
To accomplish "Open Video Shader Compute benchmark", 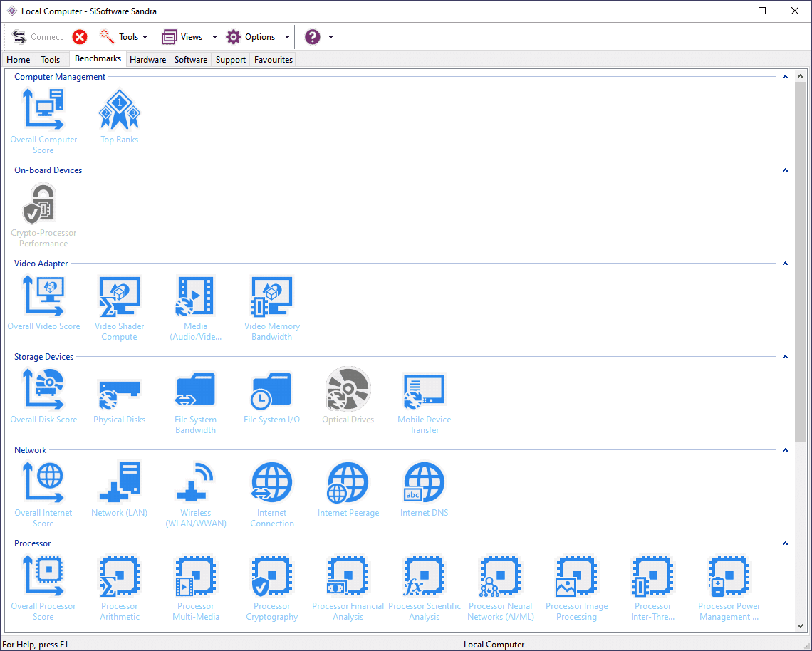I will 120,308.
